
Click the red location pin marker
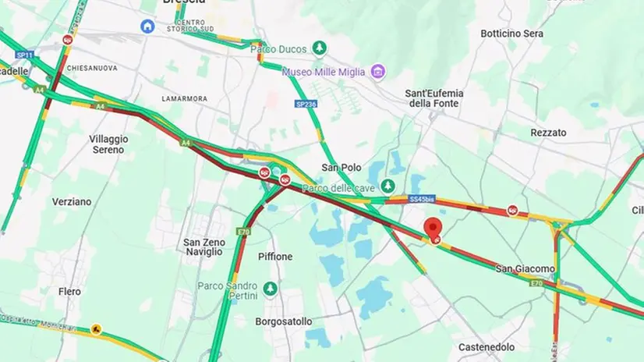[433, 228]
